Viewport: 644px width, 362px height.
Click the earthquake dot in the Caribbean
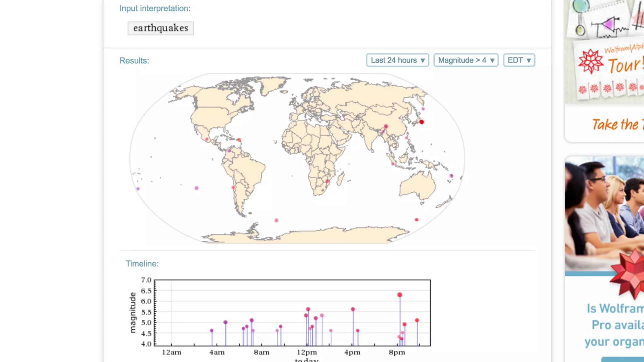239,140
